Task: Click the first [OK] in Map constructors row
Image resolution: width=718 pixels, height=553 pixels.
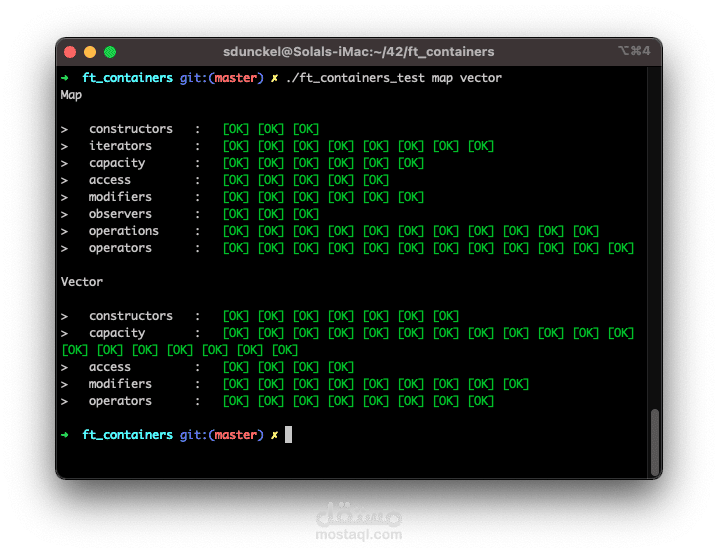Action: point(236,129)
